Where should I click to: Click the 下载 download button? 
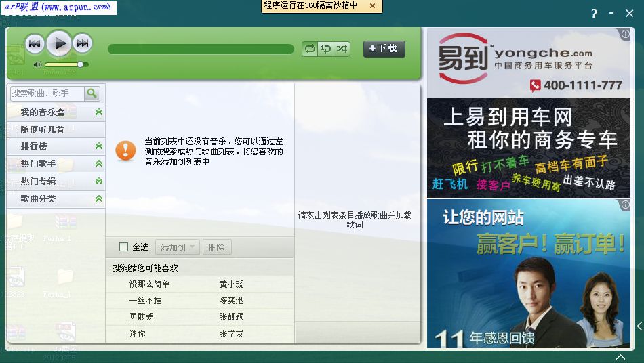(x=384, y=49)
